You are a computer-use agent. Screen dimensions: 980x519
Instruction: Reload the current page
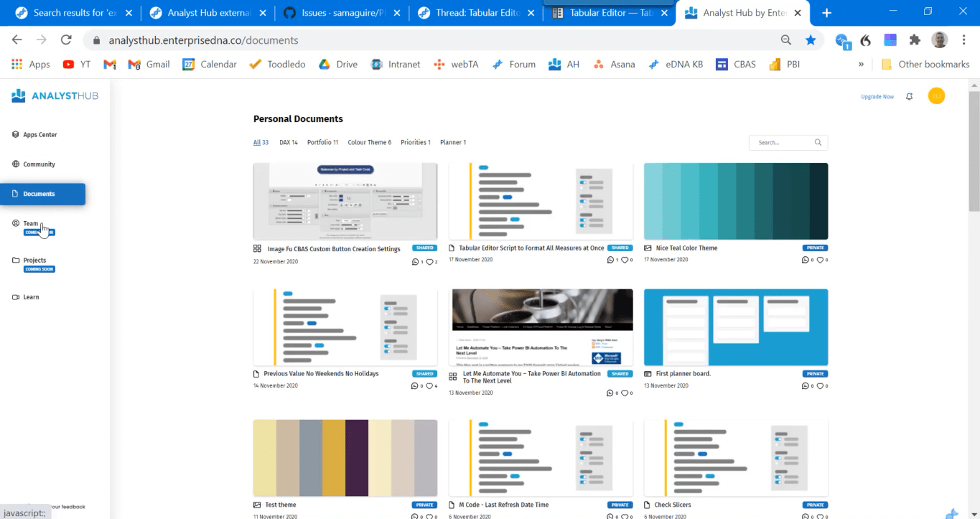(x=66, y=40)
